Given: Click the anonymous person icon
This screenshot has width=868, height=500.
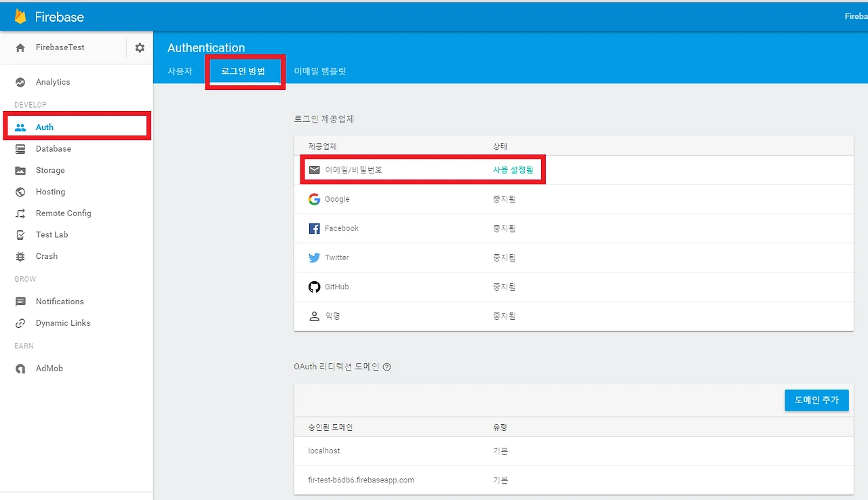Looking at the screenshot, I should point(314,316).
